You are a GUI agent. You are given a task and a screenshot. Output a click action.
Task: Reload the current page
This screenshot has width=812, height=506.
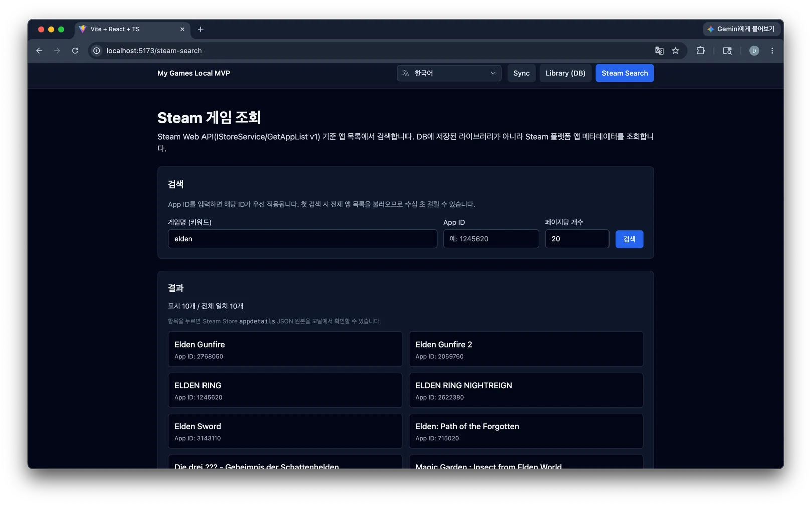[75, 51]
